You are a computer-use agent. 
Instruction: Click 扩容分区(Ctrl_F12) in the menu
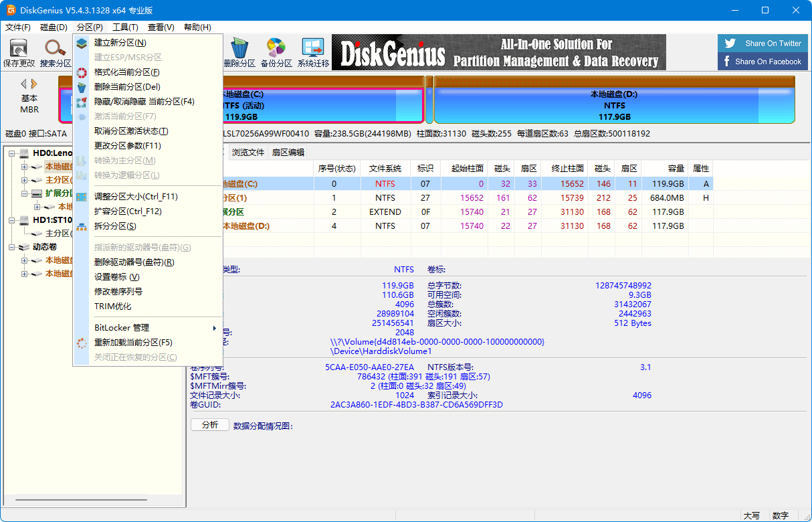148,211
